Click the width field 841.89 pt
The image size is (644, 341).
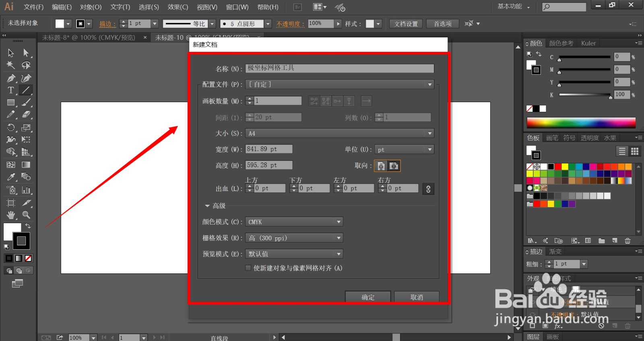point(269,149)
